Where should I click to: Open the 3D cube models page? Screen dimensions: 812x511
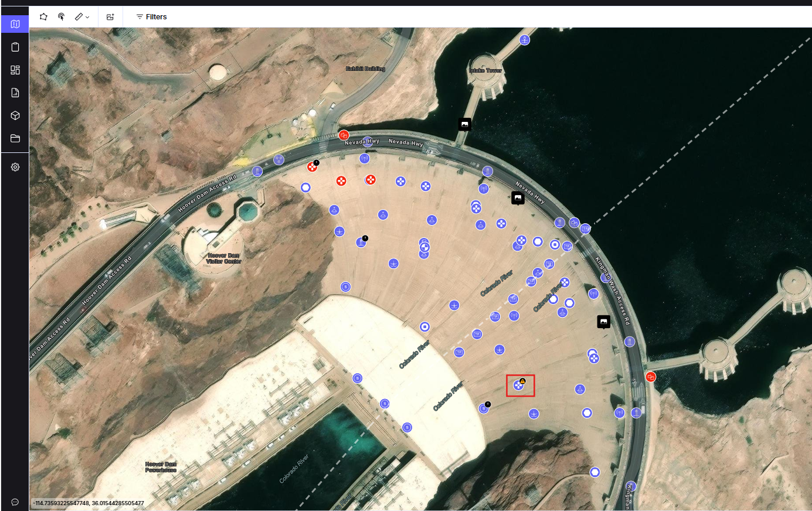(x=15, y=115)
